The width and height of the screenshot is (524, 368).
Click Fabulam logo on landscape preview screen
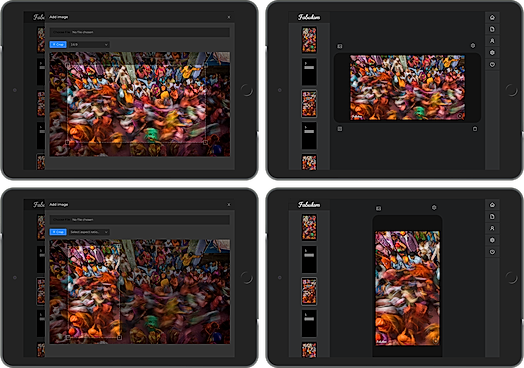tap(309, 17)
